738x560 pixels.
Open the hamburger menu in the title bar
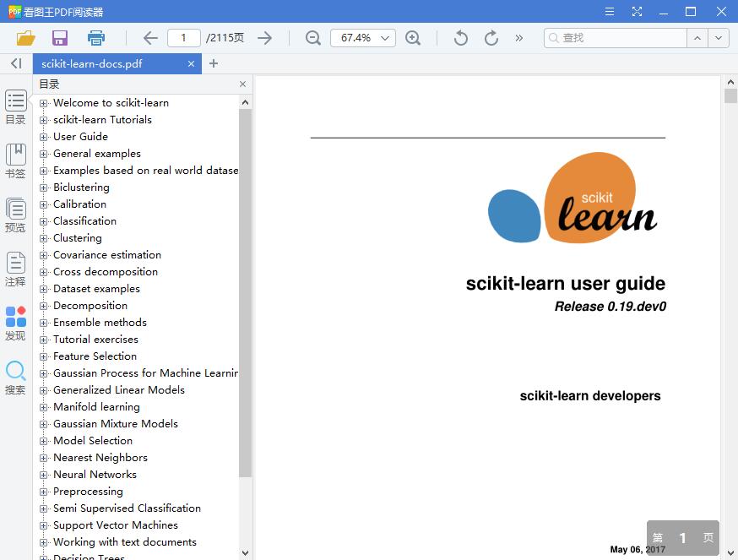610,11
